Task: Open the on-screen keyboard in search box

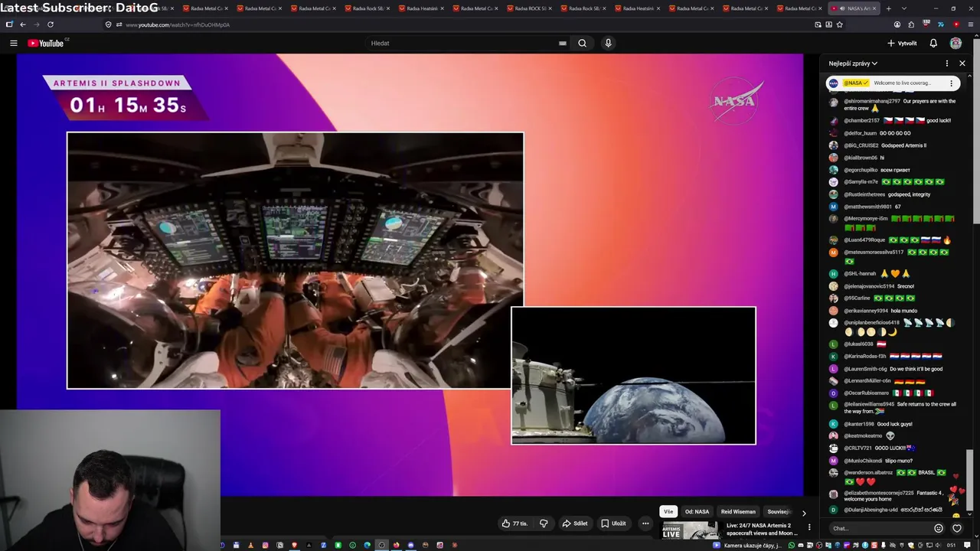Action: coord(563,44)
